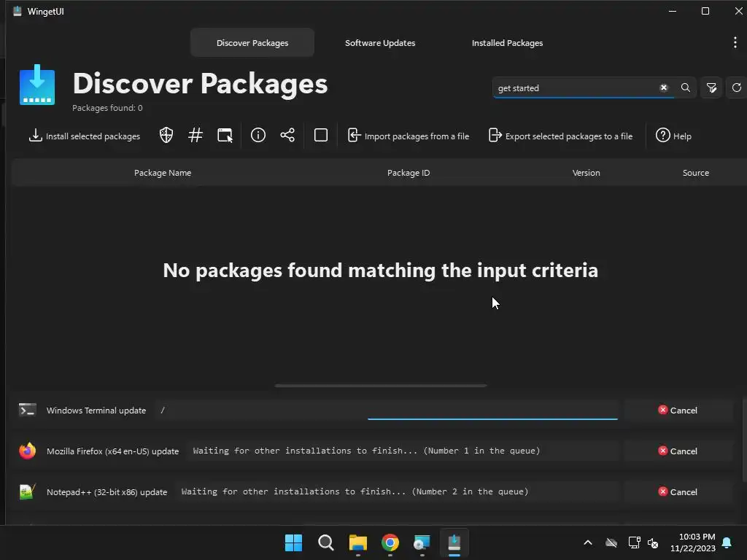The image size is (747, 560).
Task: Click the network status tray icon
Action: tap(634, 542)
